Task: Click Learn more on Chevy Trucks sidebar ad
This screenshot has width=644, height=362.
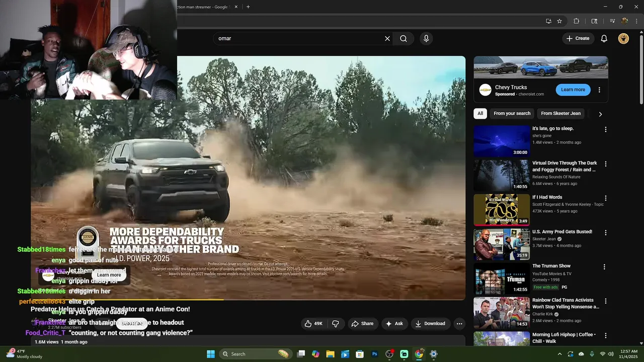Action: (x=573, y=89)
